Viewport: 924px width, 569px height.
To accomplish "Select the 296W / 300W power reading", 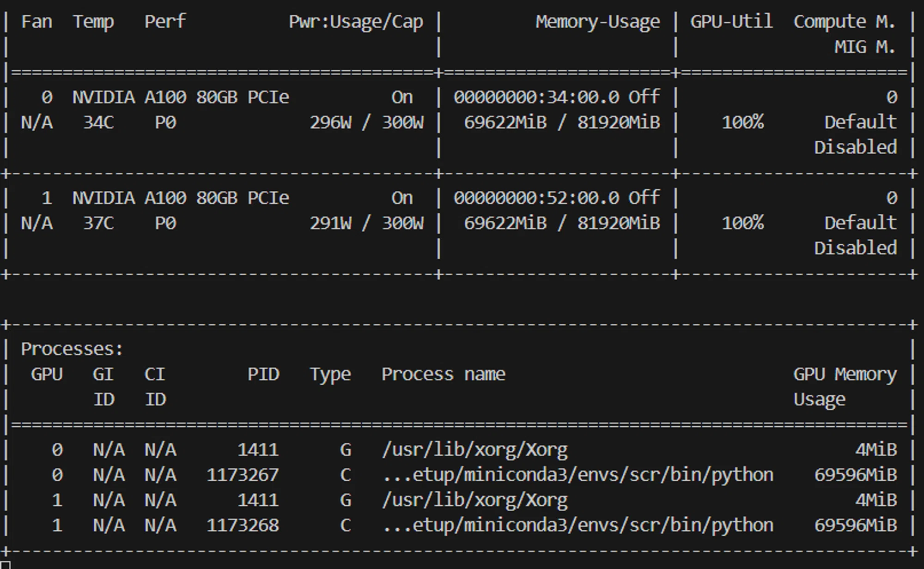I will tap(366, 122).
